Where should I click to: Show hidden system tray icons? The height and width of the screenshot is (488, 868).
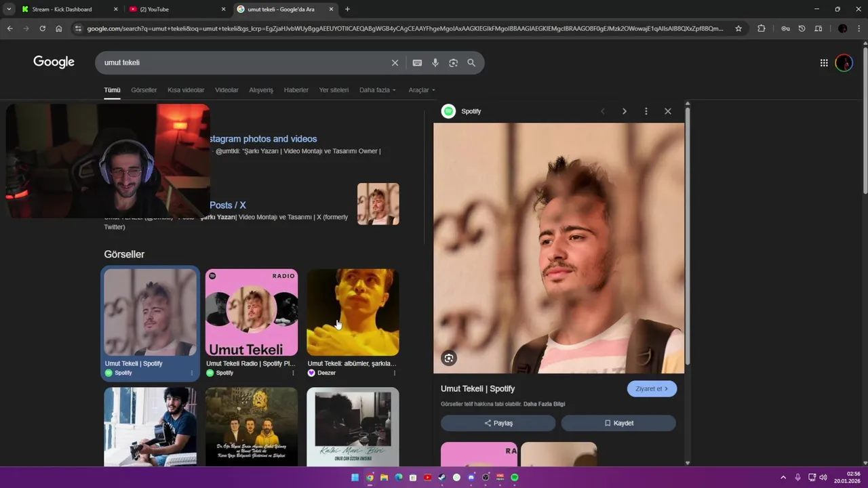(x=783, y=478)
